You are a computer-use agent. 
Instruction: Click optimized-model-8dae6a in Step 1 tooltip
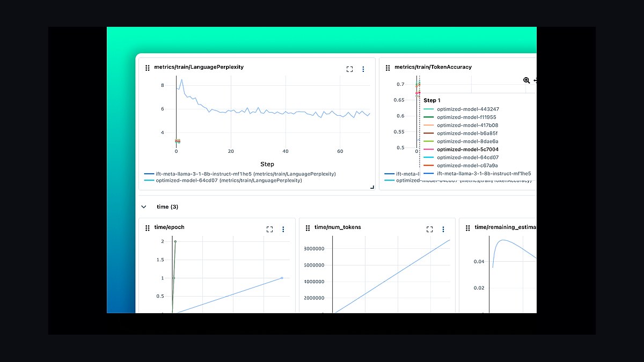coord(462,141)
